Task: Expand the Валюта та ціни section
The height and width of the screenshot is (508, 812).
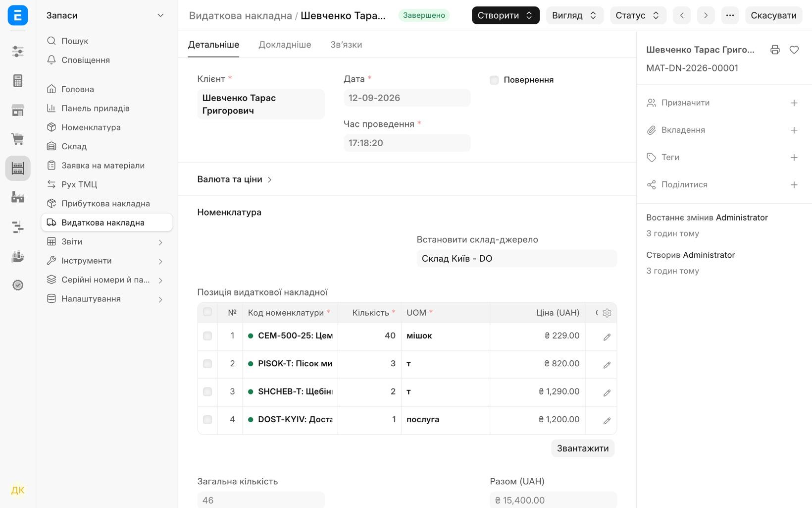Action: pyautogui.click(x=235, y=179)
